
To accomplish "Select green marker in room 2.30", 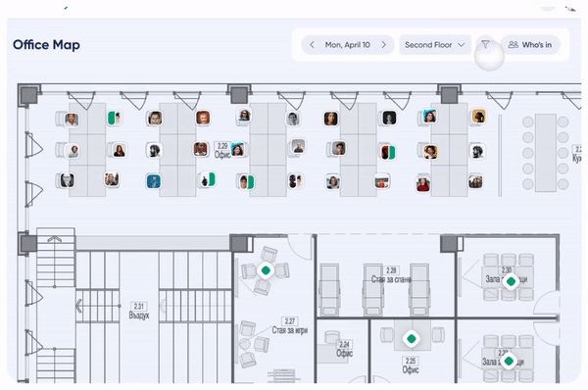I will coord(511,281).
